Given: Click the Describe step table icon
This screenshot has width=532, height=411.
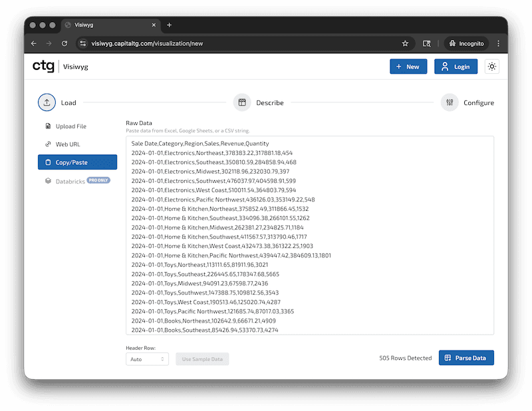Looking at the screenshot, I should [x=242, y=102].
